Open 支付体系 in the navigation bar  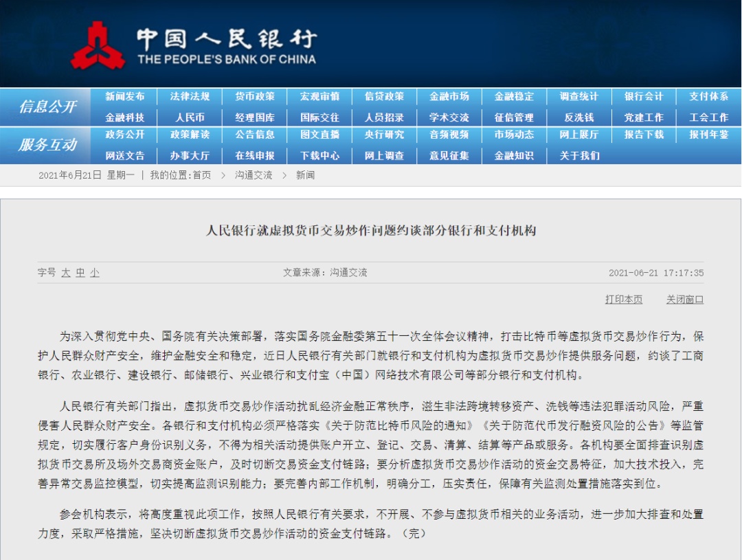pos(708,97)
